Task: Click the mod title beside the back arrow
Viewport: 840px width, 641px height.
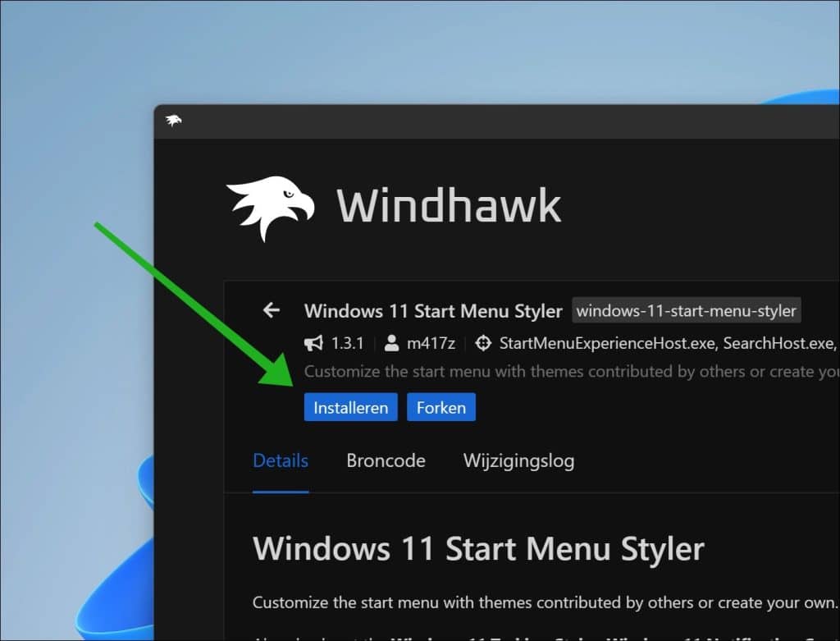Action: (432, 311)
